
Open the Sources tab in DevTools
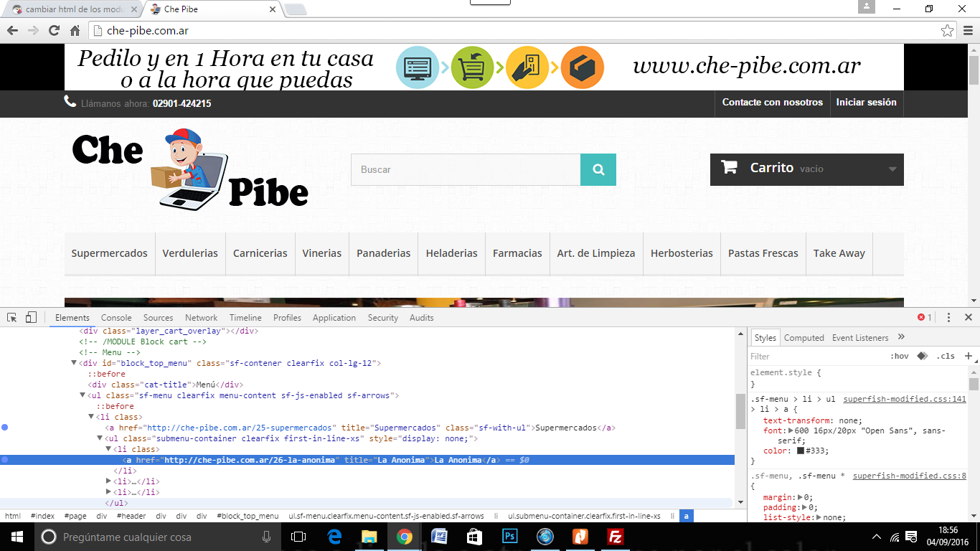click(158, 318)
